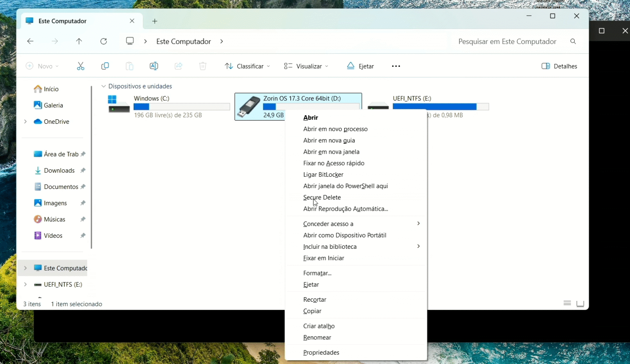Viewport: 630px width, 364px height.
Task: Collapse the Dispositivos e unidades group
Action: 104,86
